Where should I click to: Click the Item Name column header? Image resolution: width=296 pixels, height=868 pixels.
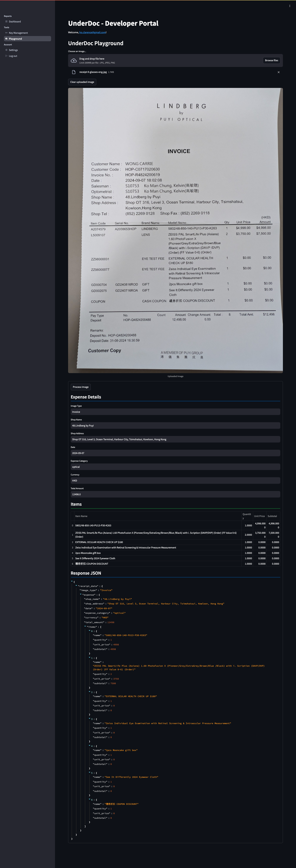pos(157,516)
